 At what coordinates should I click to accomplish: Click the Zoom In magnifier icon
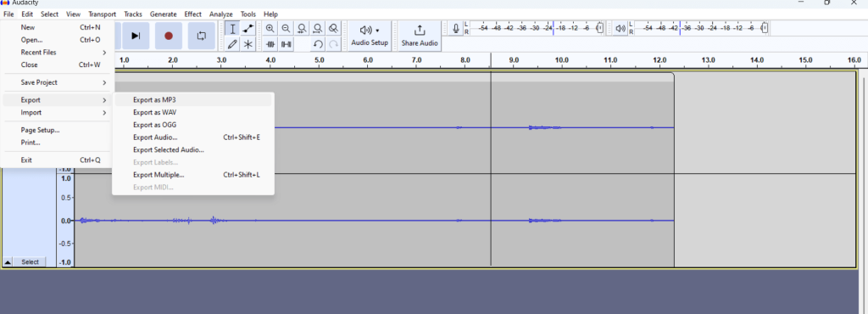pyautogui.click(x=270, y=29)
